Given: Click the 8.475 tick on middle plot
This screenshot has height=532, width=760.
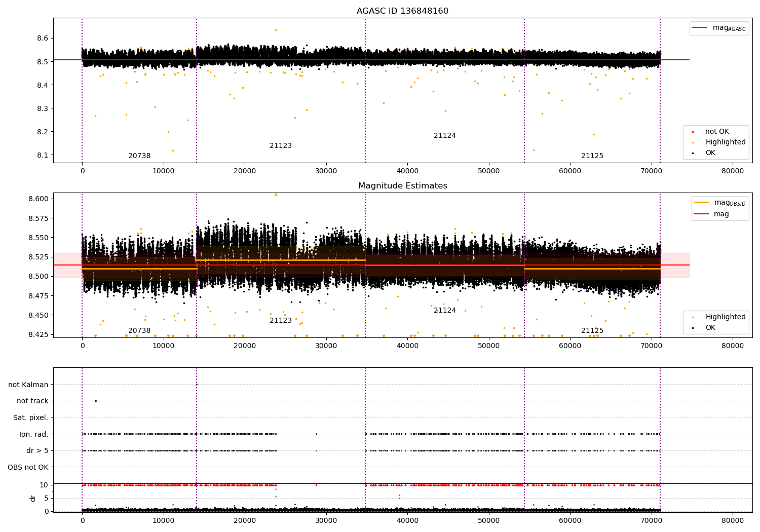Looking at the screenshot, I should tap(39, 295).
